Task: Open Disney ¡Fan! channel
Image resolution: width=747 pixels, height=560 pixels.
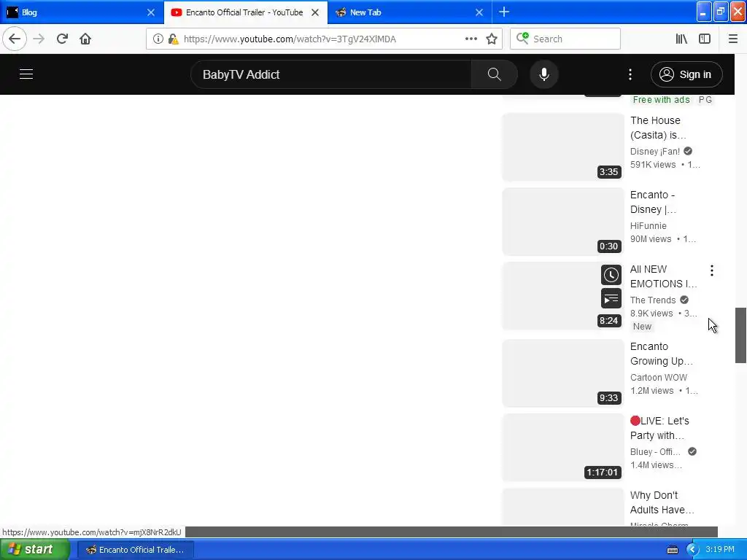Action: point(655,152)
